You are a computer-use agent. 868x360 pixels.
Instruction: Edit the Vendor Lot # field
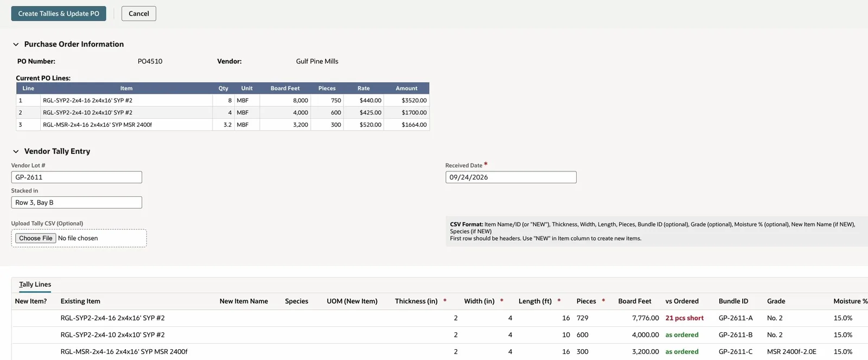[76, 177]
